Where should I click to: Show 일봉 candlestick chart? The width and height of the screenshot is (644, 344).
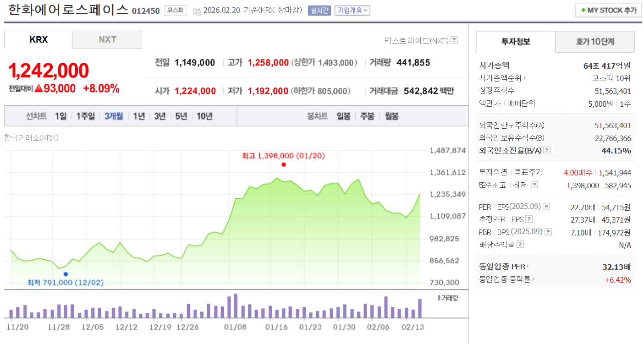[x=343, y=116]
